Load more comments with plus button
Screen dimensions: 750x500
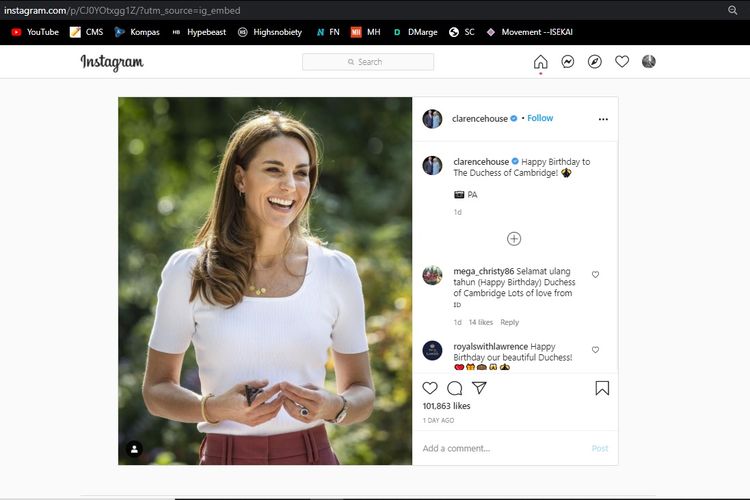[x=514, y=239]
